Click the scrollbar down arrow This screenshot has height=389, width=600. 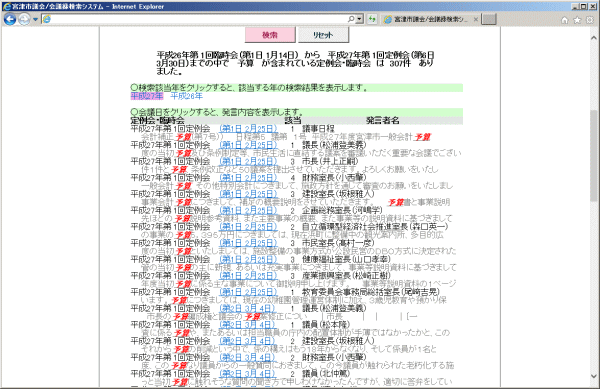(593, 376)
